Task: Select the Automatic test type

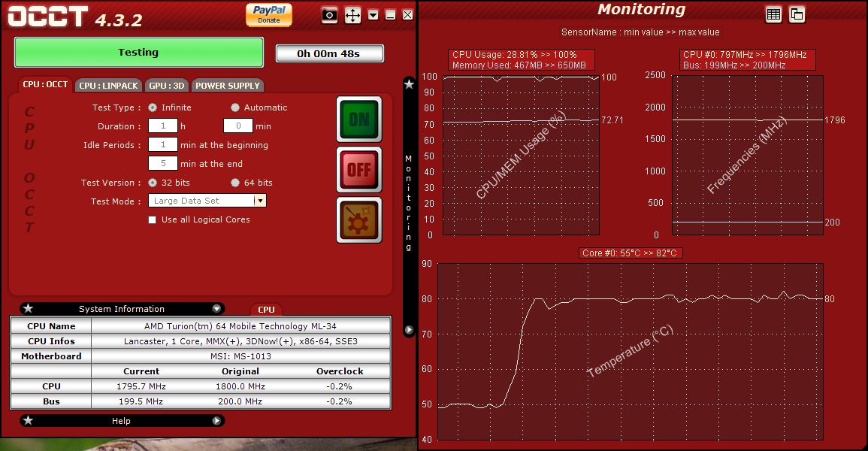Action: pos(235,107)
